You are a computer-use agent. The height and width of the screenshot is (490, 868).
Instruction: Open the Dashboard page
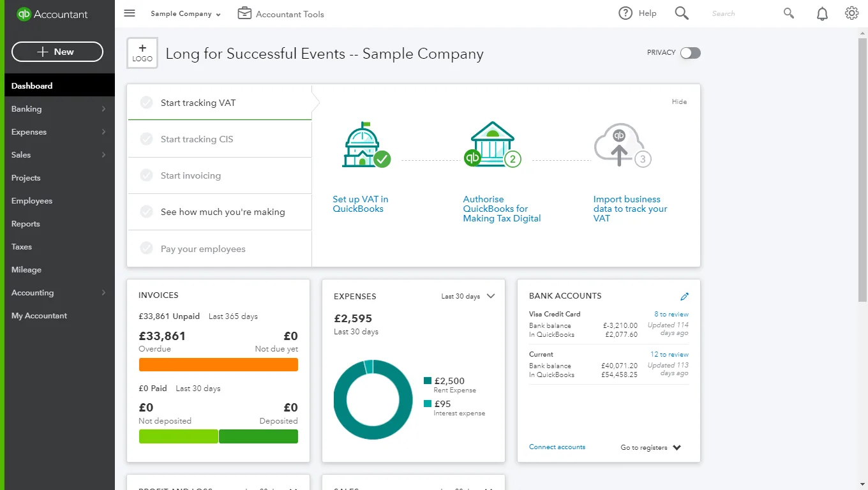click(60, 86)
